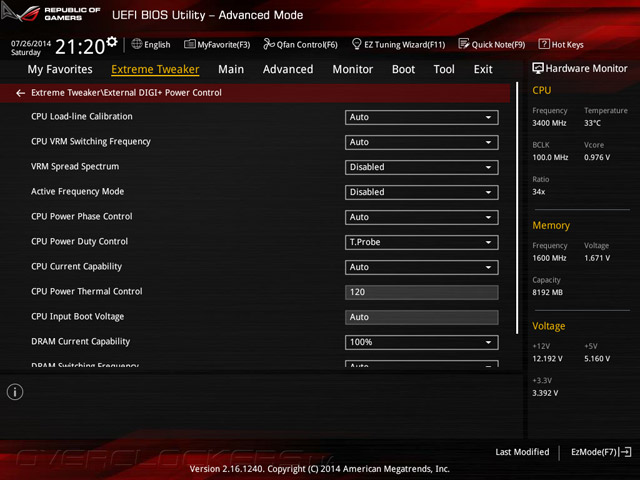Click Quick Note(F9) label
Screen dimensions: 640x480
point(498,44)
